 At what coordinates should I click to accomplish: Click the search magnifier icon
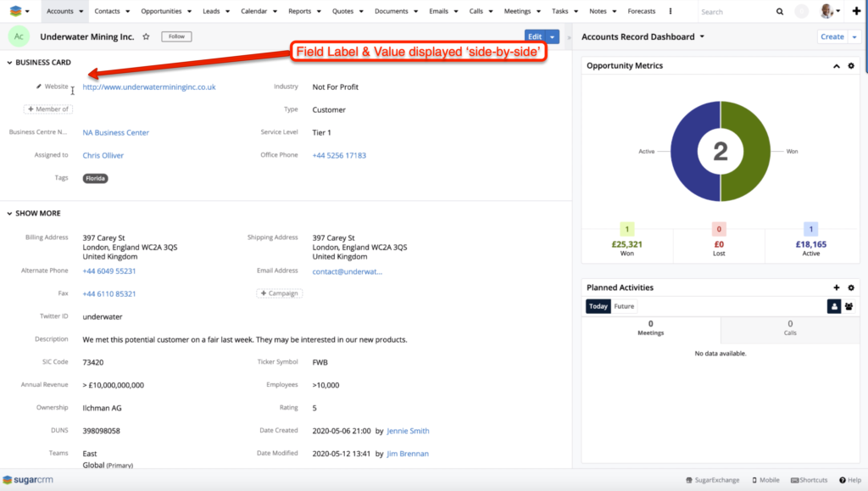pos(780,12)
